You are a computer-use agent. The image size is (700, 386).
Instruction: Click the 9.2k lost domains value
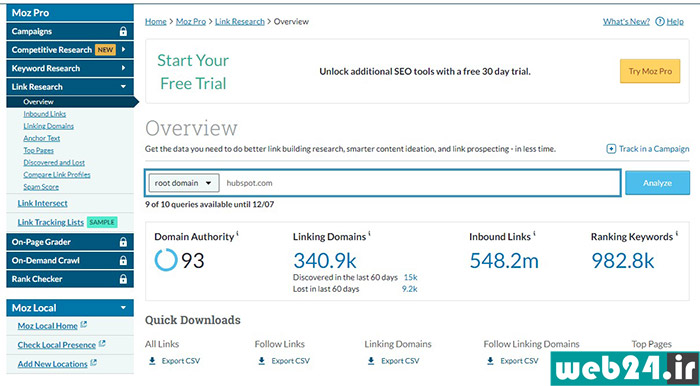pos(409,289)
